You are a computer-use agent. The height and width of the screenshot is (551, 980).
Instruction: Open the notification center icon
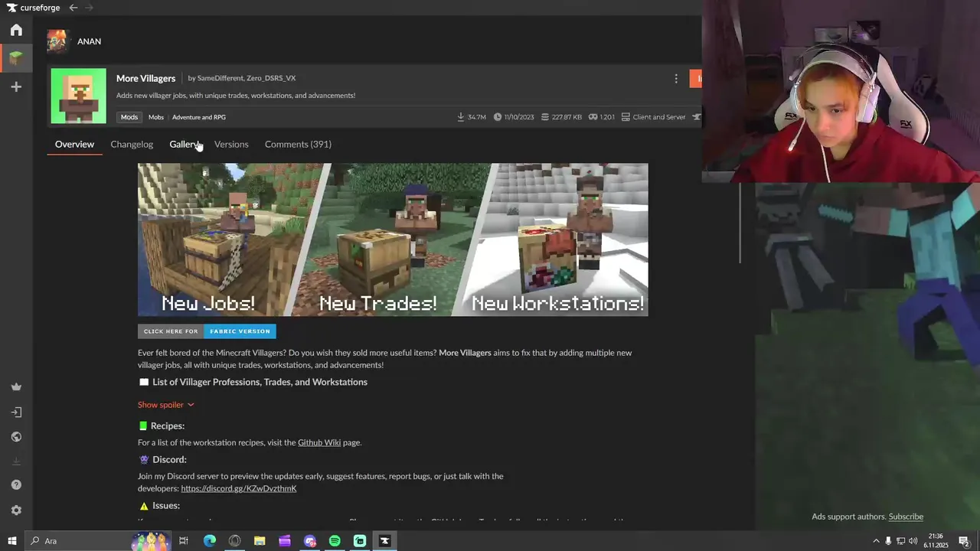964,541
